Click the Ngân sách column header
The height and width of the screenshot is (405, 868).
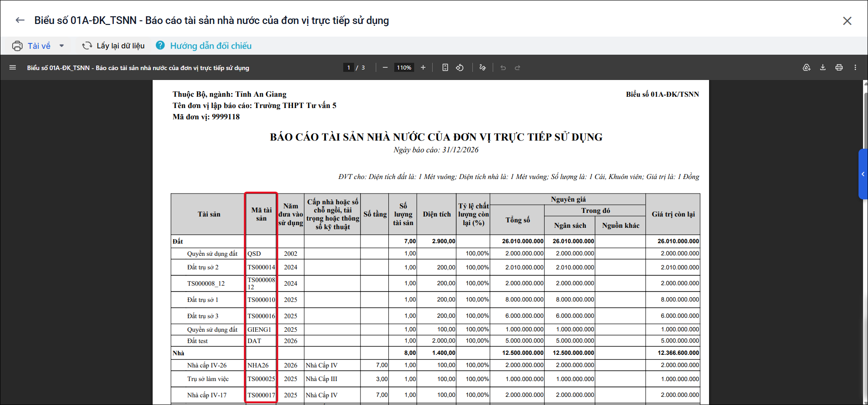pos(570,226)
